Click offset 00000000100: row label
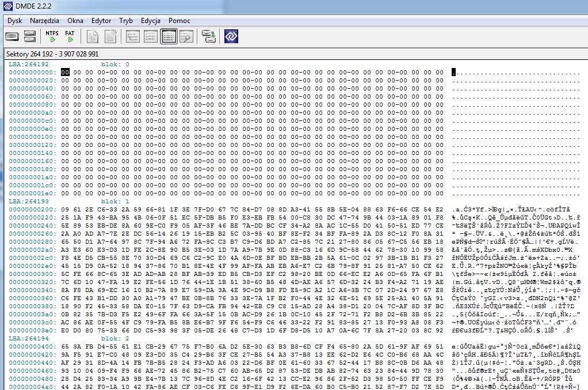588x390 pixels. [x=33, y=137]
